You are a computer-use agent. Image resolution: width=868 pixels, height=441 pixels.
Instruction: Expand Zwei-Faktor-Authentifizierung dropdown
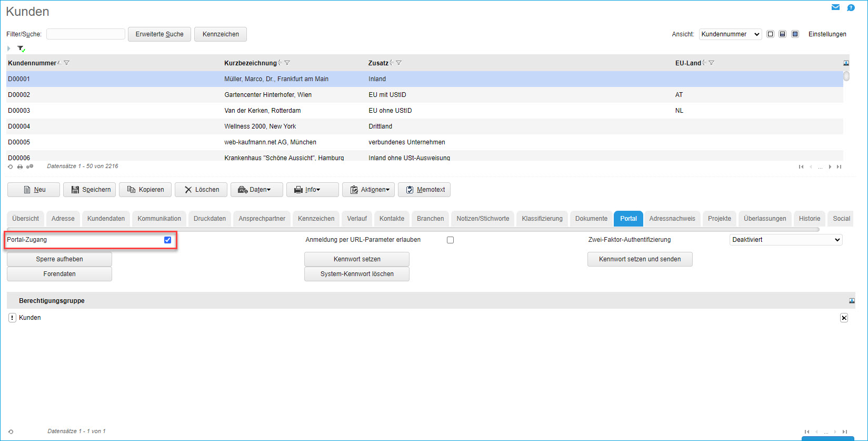point(785,240)
